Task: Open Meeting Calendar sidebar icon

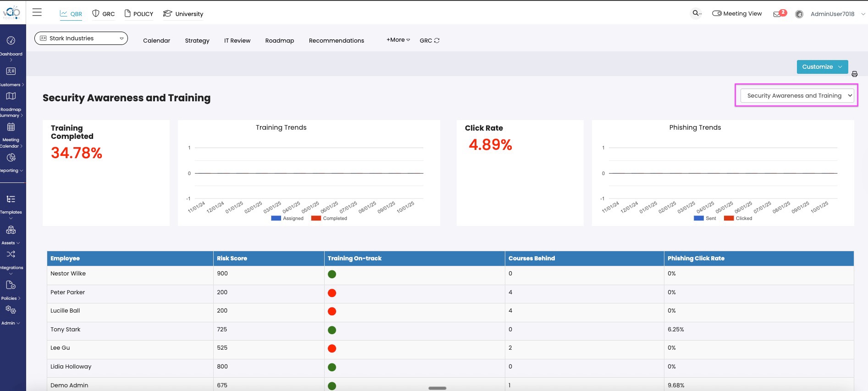Action: pos(11,127)
